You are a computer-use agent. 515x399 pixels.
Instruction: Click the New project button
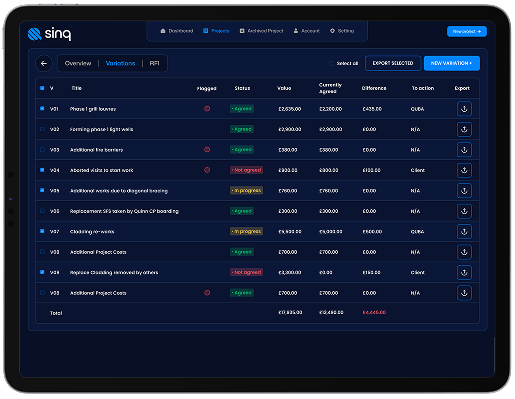(467, 31)
